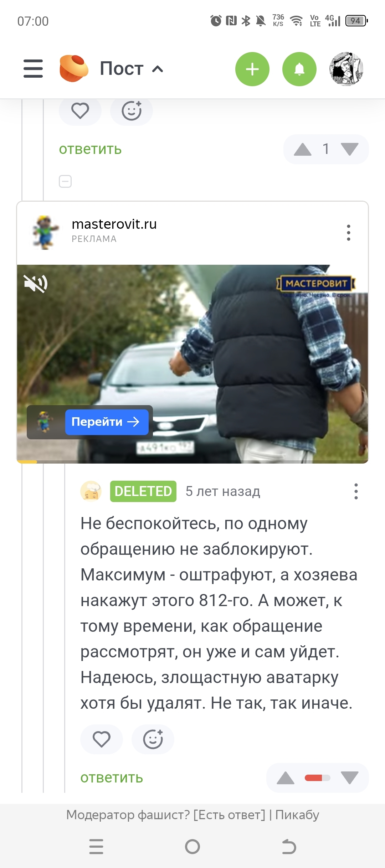Open the user profile avatar
This screenshot has height=868, width=385.
pyautogui.click(x=346, y=69)
